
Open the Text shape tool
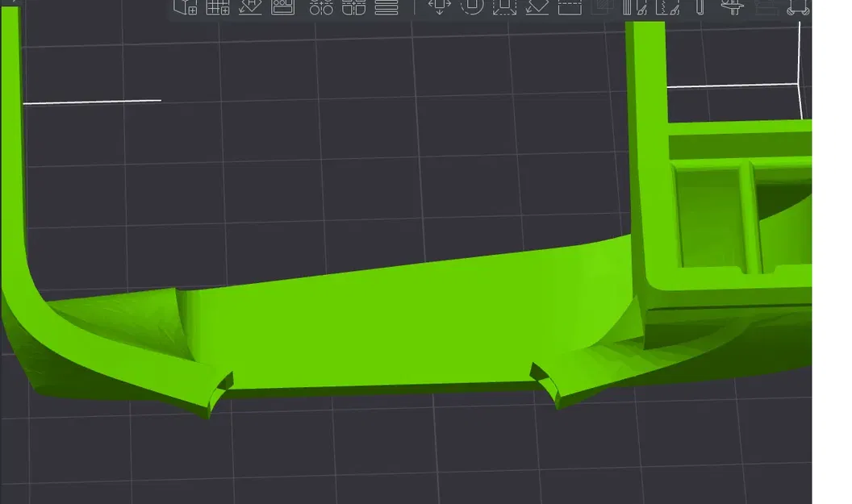click(700, 8)
